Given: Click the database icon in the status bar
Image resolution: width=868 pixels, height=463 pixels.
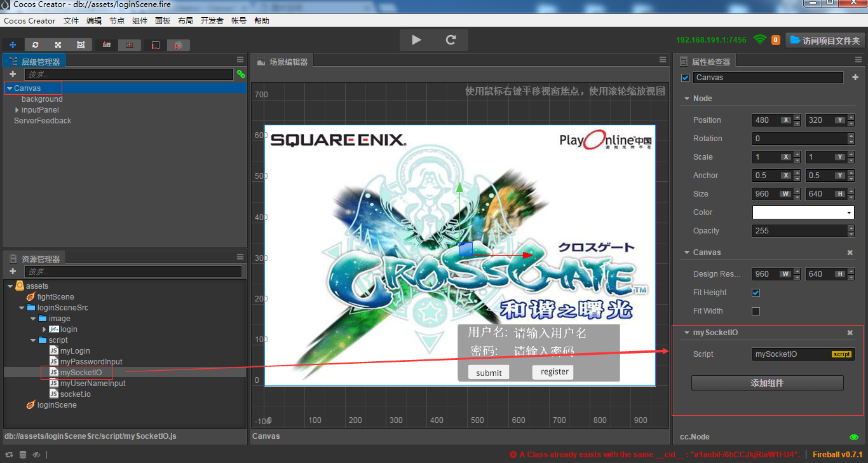Looking at the screenshot, I should pos(23,455).
